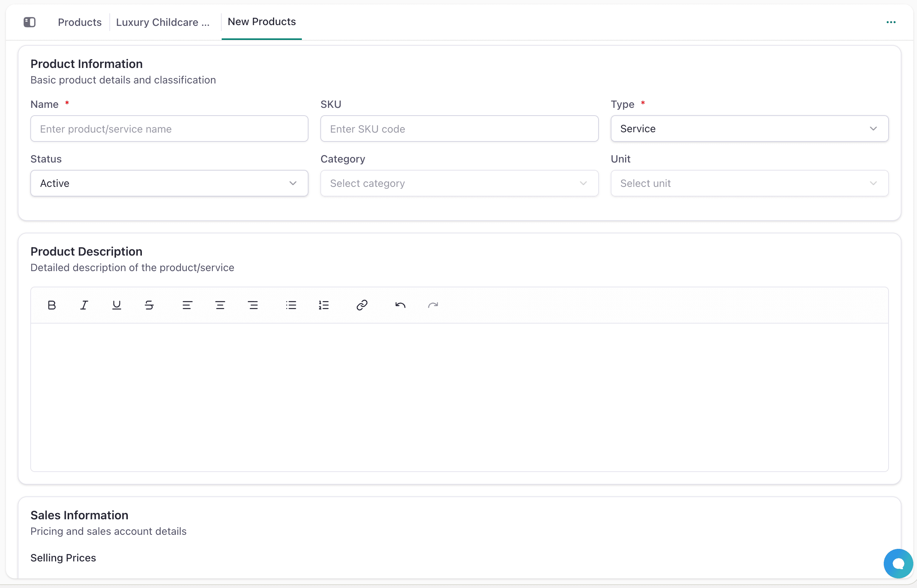
Task: Insert a numbered list
Action: (x=324, y=305)
